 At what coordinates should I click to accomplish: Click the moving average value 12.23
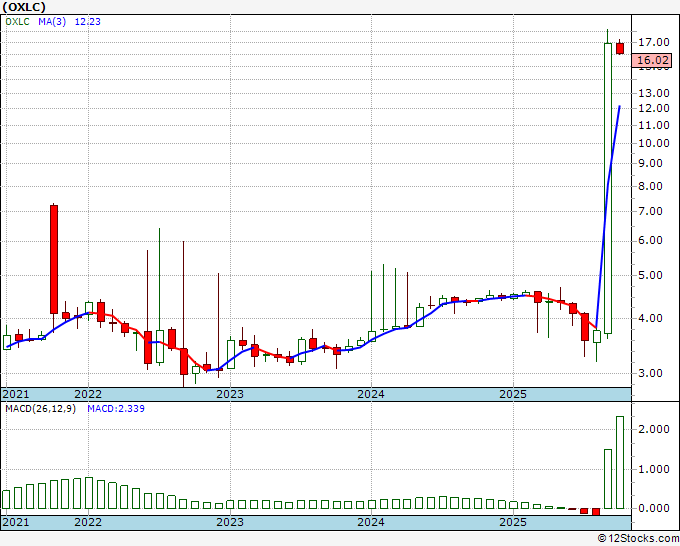click(x=88, y=22)
